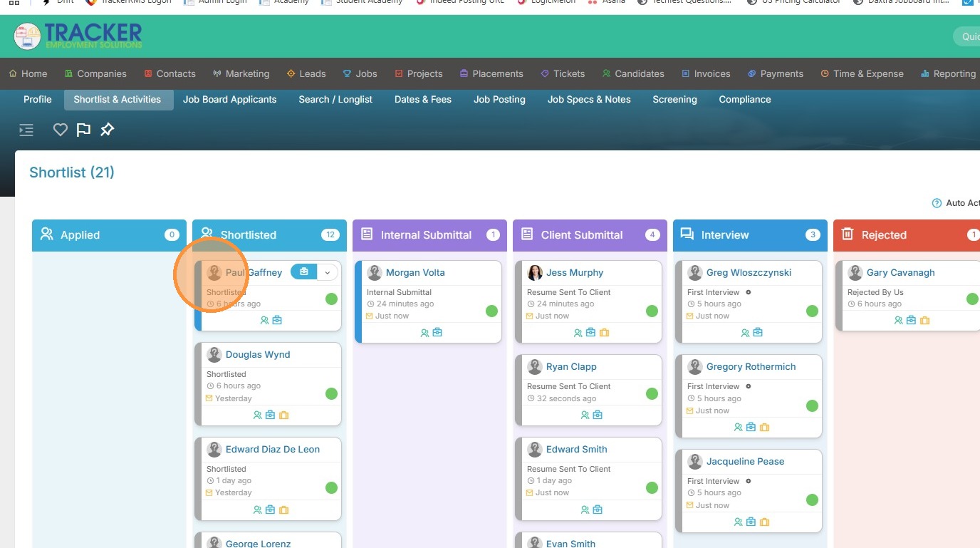Click the blue briefcase icon on Edward Smith's card
Viewport: 980px width, 548px height.
pos(598,510)
